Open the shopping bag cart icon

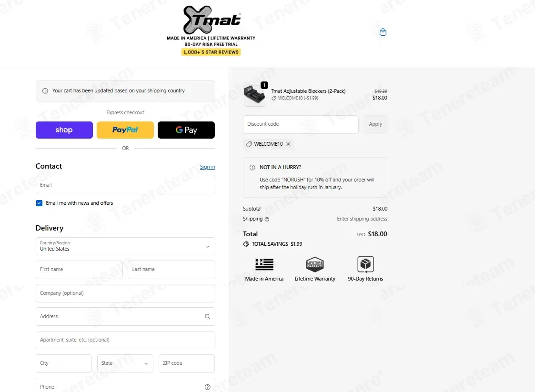(x=383, y=32)
